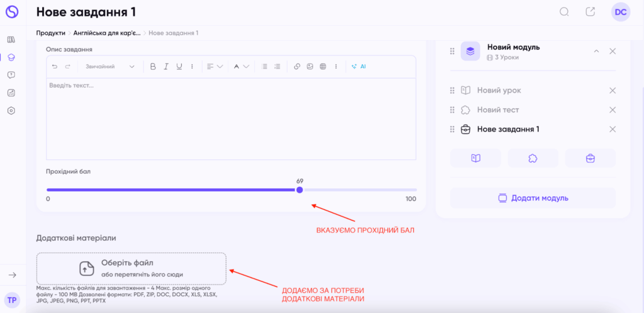The height and width of the screenshot is (313, 644).
Task: Click the slider maximum value 100
Action: coord(411,199)
